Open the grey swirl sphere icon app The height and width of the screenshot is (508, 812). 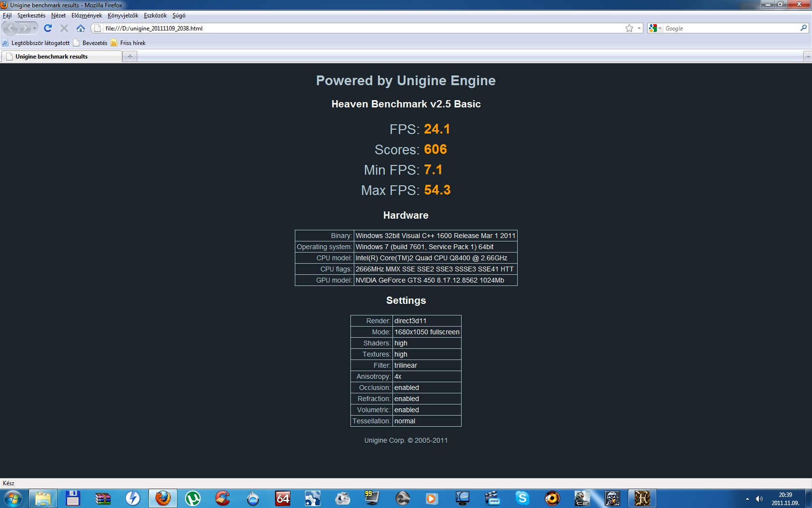point(403,498)
